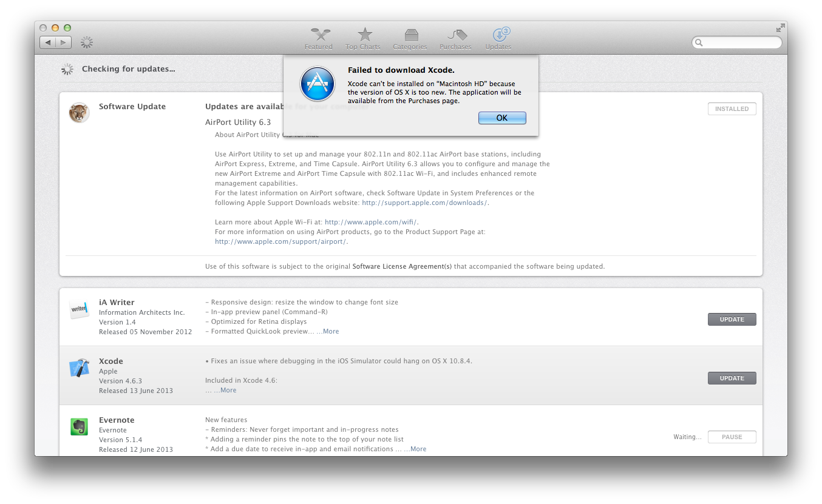Click the Back navigation arrow
The image size is (822, 504).
point(48,42)
